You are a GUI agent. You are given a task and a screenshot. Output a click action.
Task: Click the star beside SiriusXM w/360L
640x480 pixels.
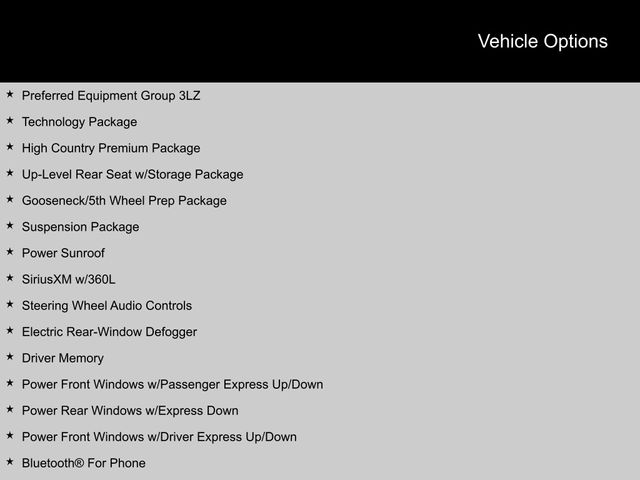point(9,278)
